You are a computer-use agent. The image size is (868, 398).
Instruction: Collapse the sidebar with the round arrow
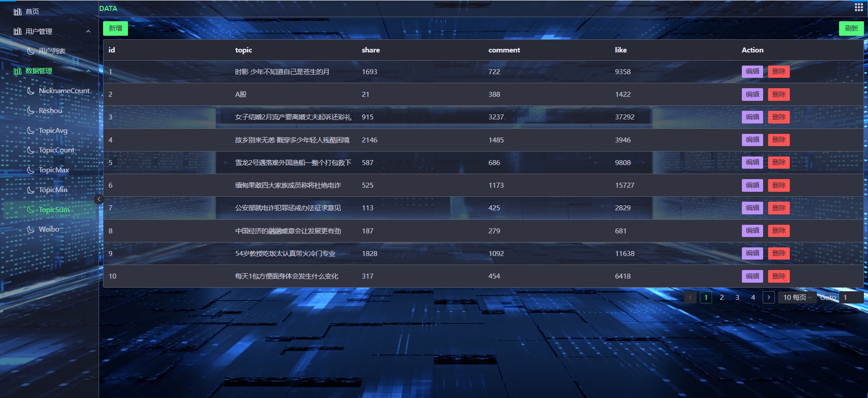99,199
